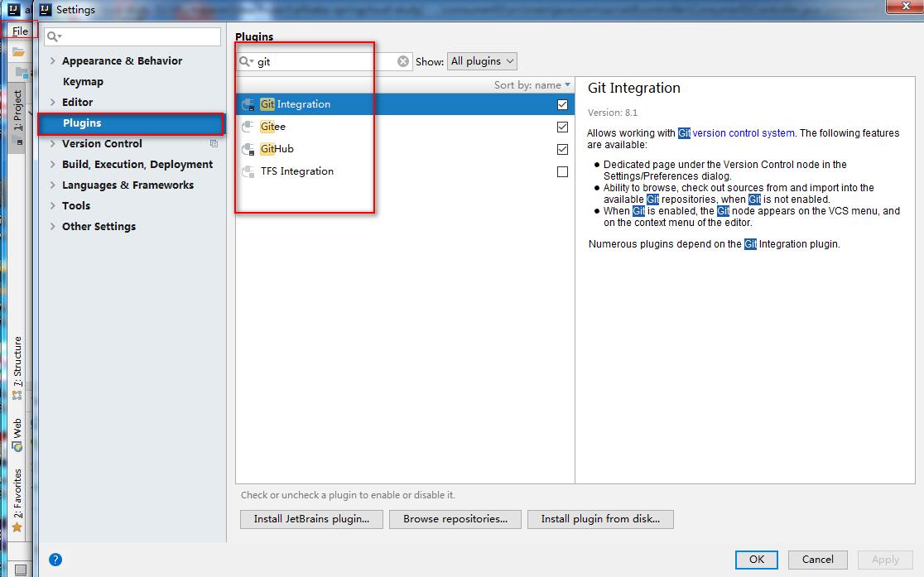Expand the Other Settings node

point(53,226)
